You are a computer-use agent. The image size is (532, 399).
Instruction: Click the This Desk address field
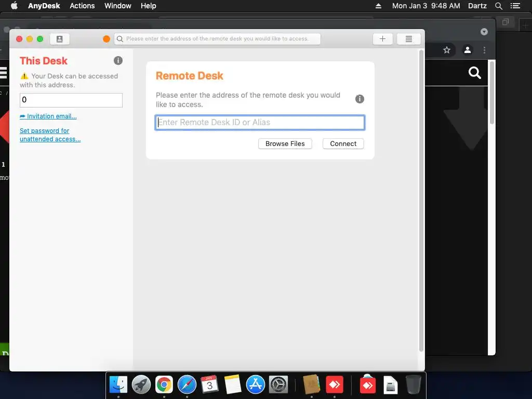coord(71,100)
